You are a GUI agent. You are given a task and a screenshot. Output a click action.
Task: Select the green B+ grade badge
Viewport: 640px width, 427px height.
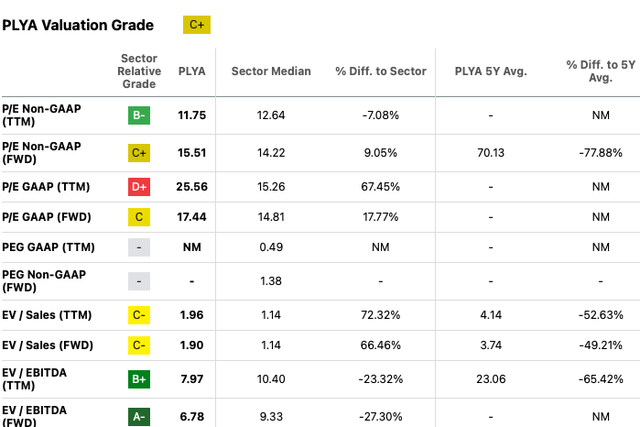[139, 379]
